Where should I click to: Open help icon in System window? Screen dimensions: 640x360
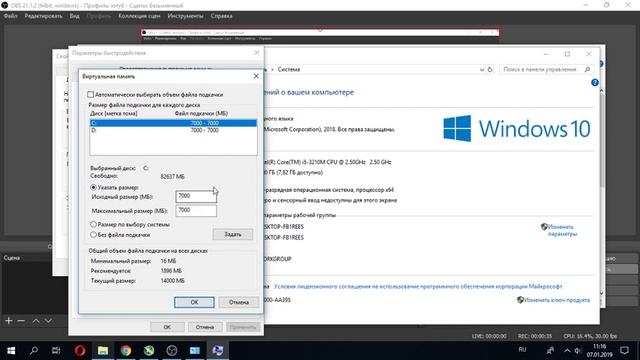point(595,82)
